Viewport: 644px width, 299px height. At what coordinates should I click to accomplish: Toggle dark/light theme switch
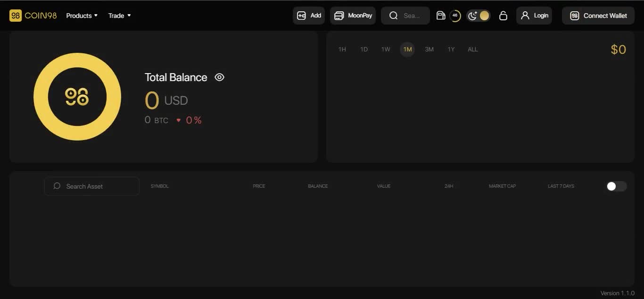(479, 16)
